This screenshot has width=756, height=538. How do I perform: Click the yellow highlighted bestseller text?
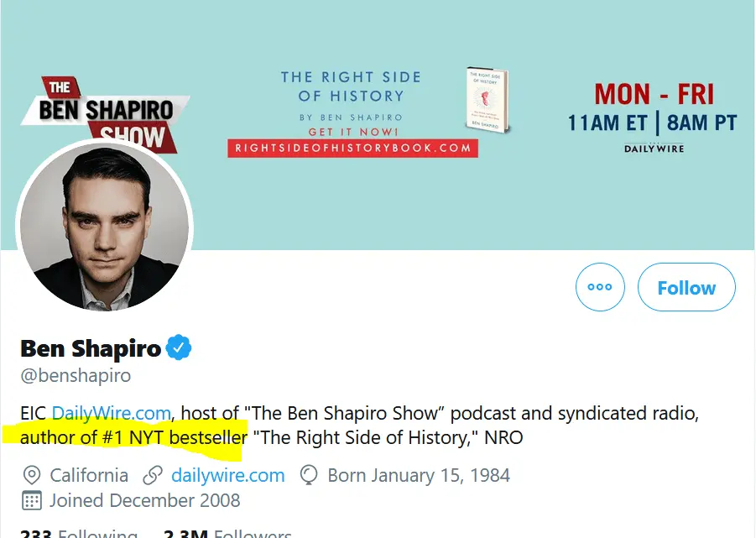(x=134, y=437)
